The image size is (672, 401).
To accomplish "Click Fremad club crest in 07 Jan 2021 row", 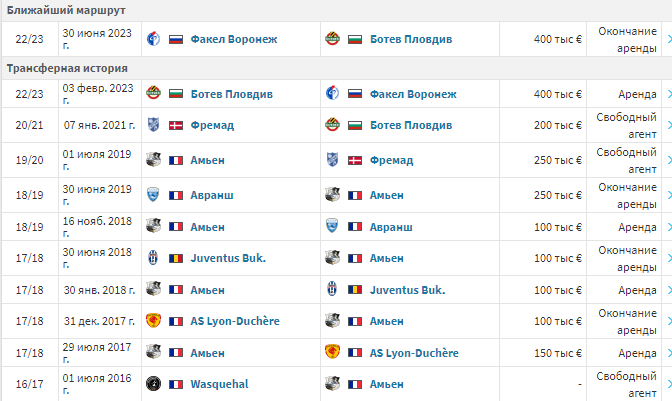I will (x=153, y=126).
